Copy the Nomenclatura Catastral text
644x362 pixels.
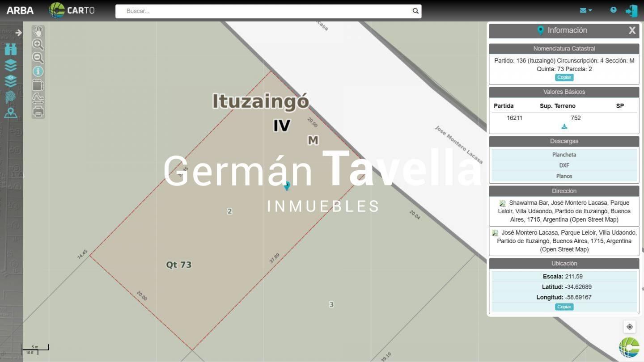(564, 77)
